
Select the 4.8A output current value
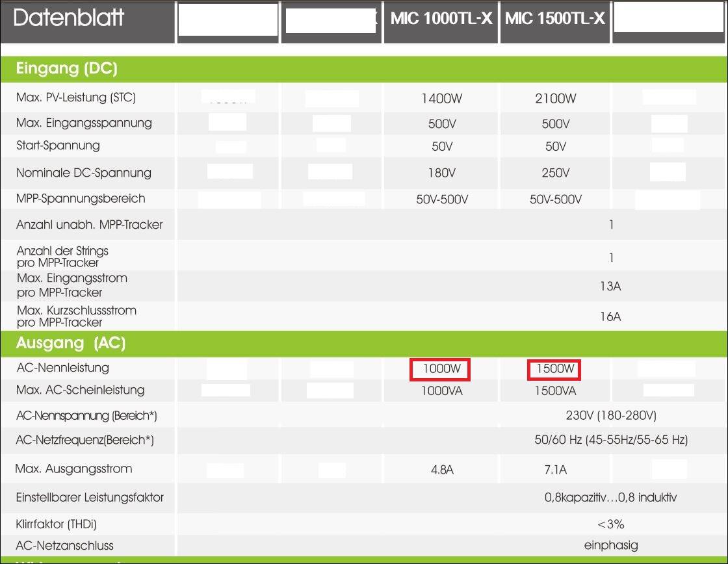click(442, 470)
